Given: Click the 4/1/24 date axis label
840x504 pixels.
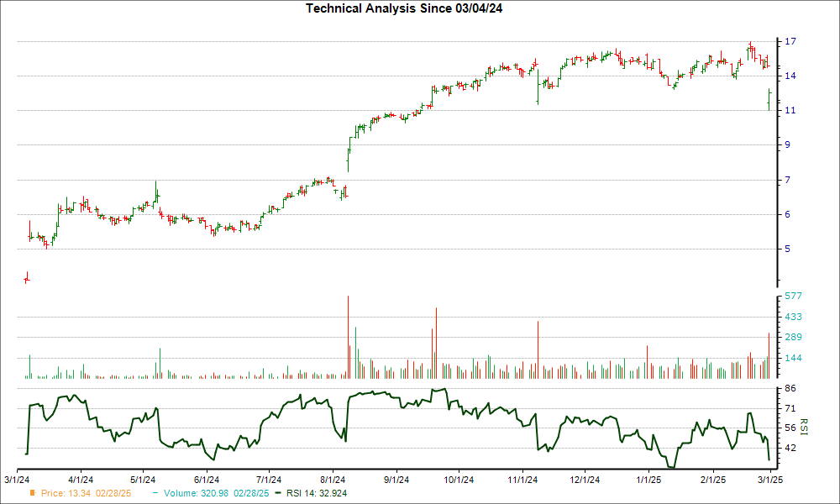Looking at the screenshot, I should click(81, 480).
